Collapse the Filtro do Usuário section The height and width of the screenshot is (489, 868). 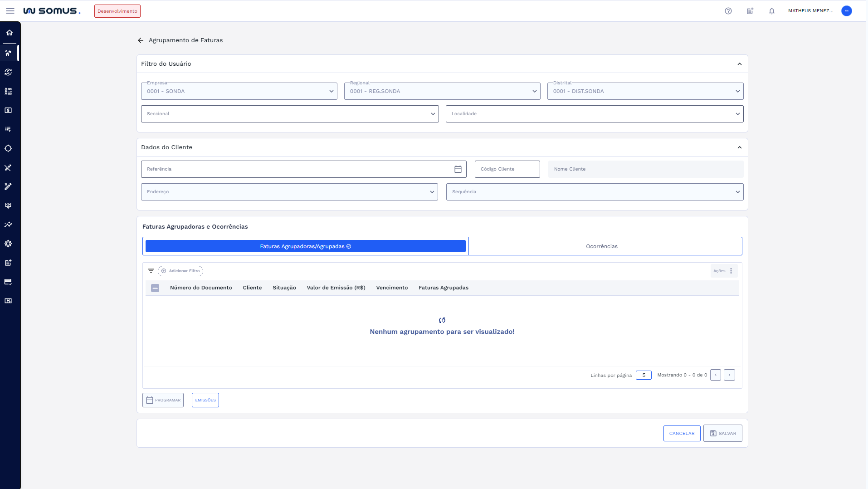(739, 64)
